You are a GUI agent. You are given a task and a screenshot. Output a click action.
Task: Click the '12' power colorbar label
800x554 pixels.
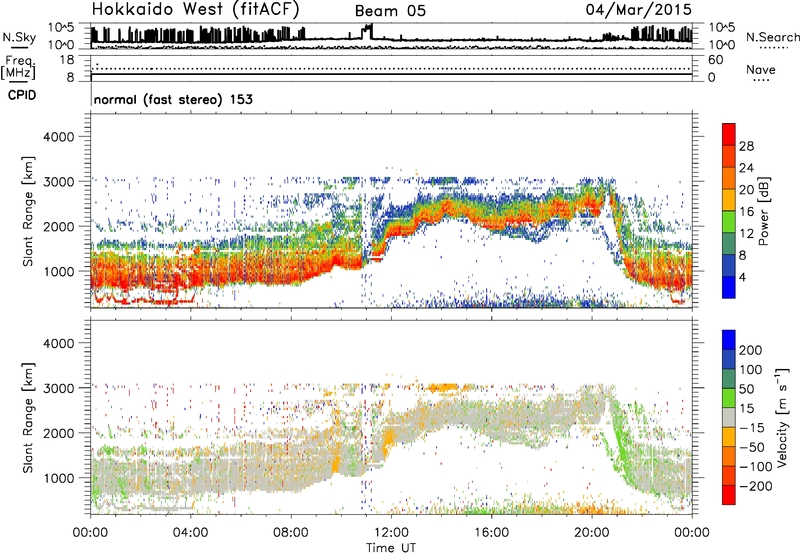pyautogui.click(x=746, y=234)
